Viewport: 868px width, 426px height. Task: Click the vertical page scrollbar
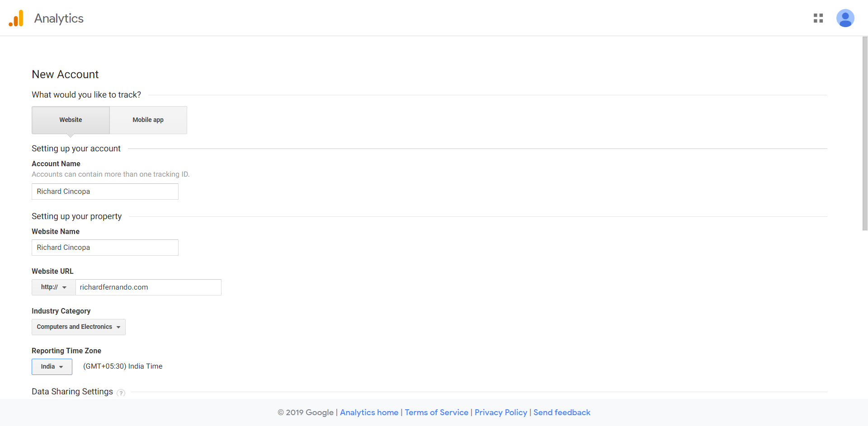(864, 136)
